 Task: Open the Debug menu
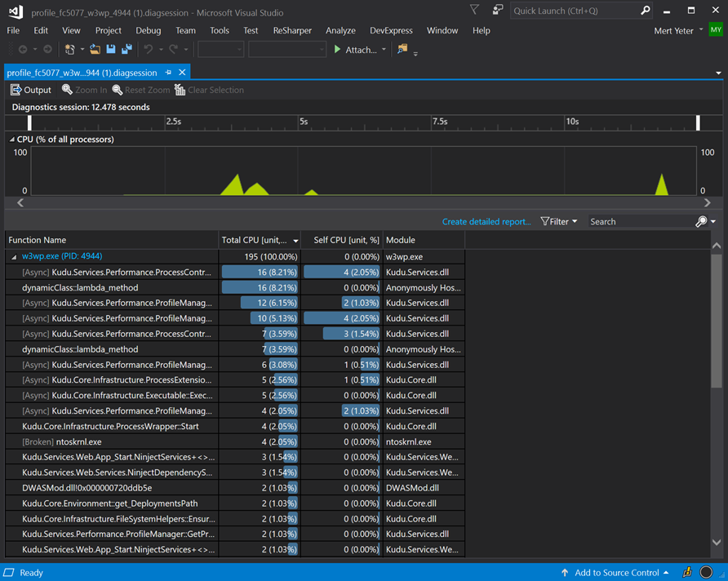click(x=148, y=31)
